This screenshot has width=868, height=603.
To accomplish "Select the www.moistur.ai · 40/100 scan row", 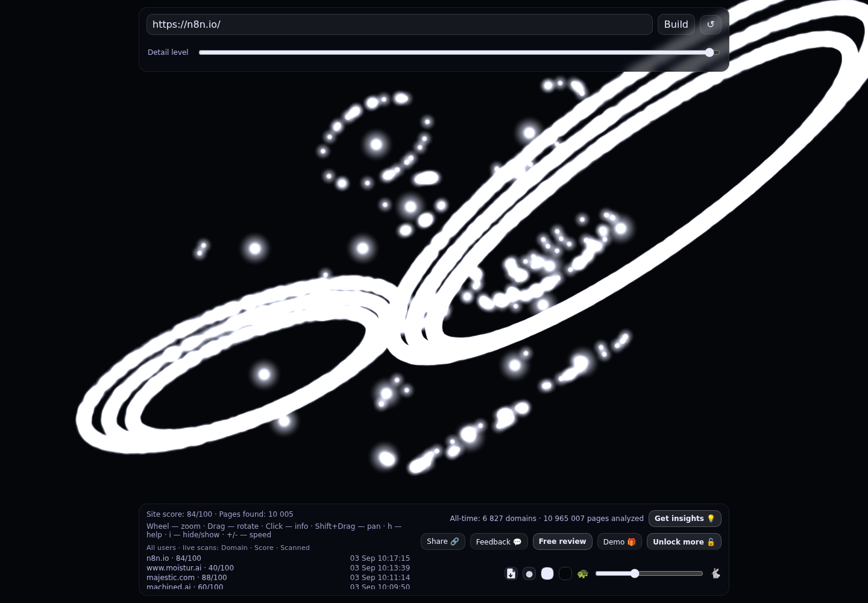I will 278,568.
